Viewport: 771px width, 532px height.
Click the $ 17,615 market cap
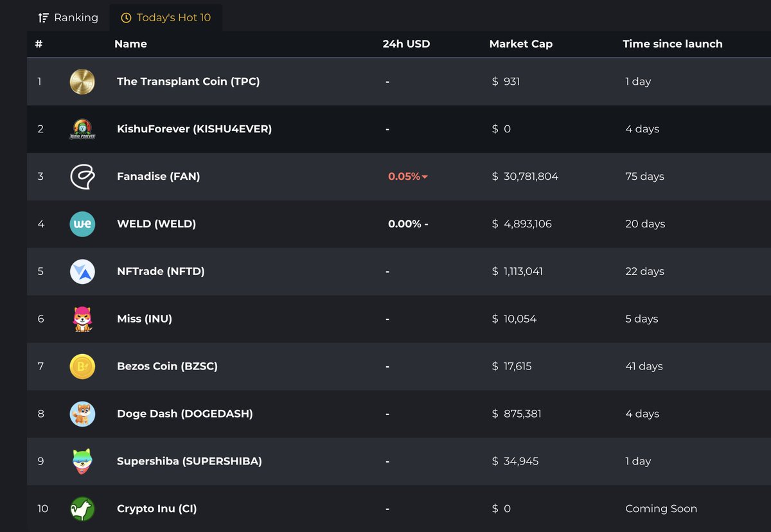(x=511, y=367)
